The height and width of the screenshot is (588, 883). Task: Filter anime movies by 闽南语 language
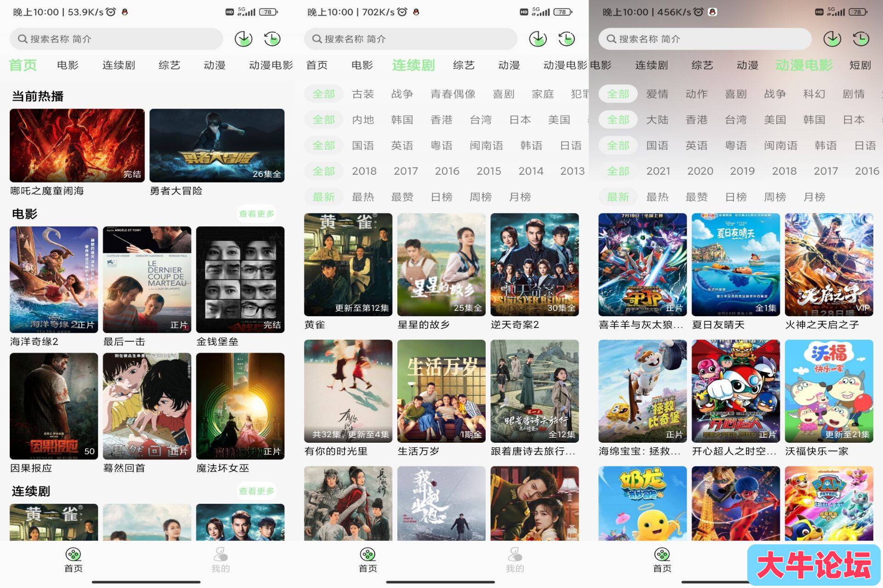click(x=780, y=145)
